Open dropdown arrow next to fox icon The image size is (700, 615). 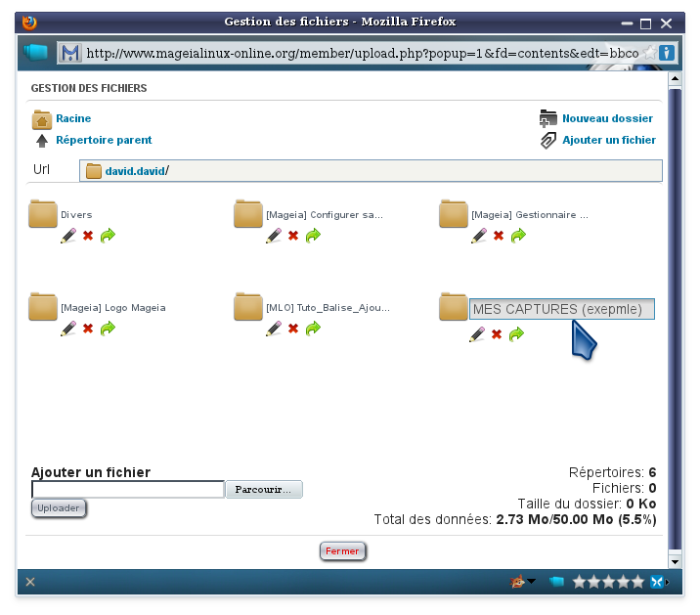click(x=531, y=581)
